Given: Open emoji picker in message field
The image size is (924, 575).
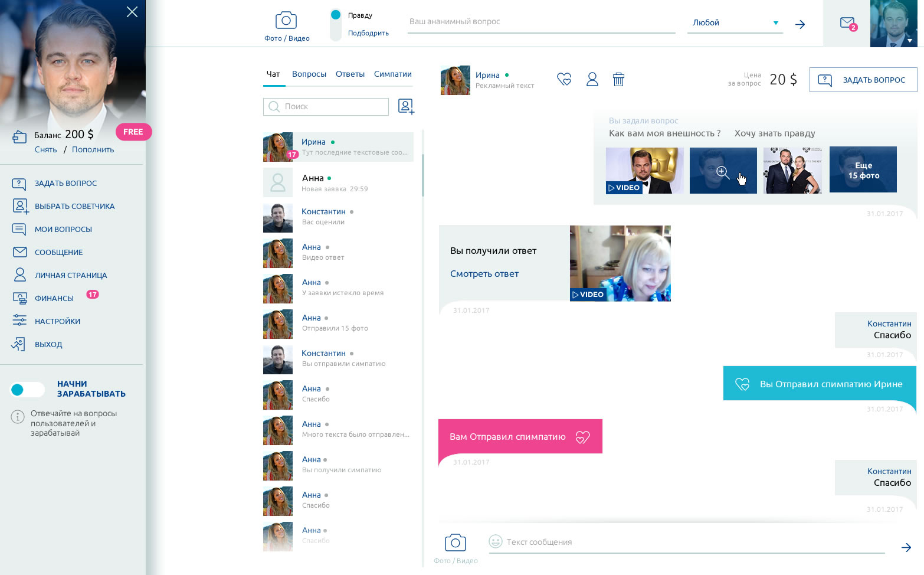Looking at the screenshot, I should pyautogui.click(x=495, y=541).
